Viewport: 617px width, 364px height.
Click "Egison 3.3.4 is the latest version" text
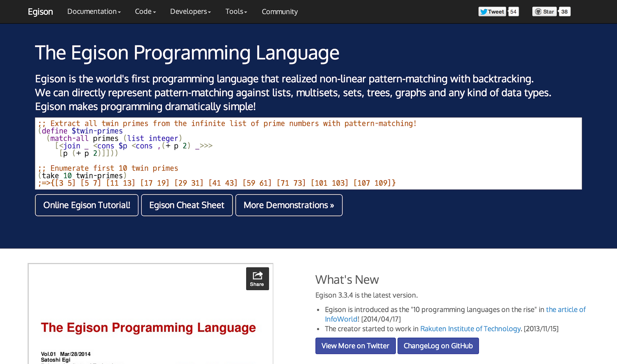[x=367, y=295]
